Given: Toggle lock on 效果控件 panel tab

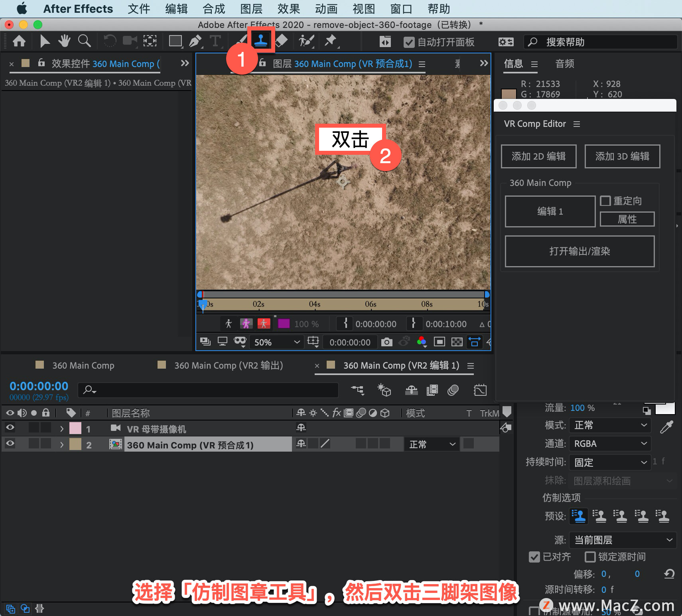Looking at the screenshot, I should point(41,62).
